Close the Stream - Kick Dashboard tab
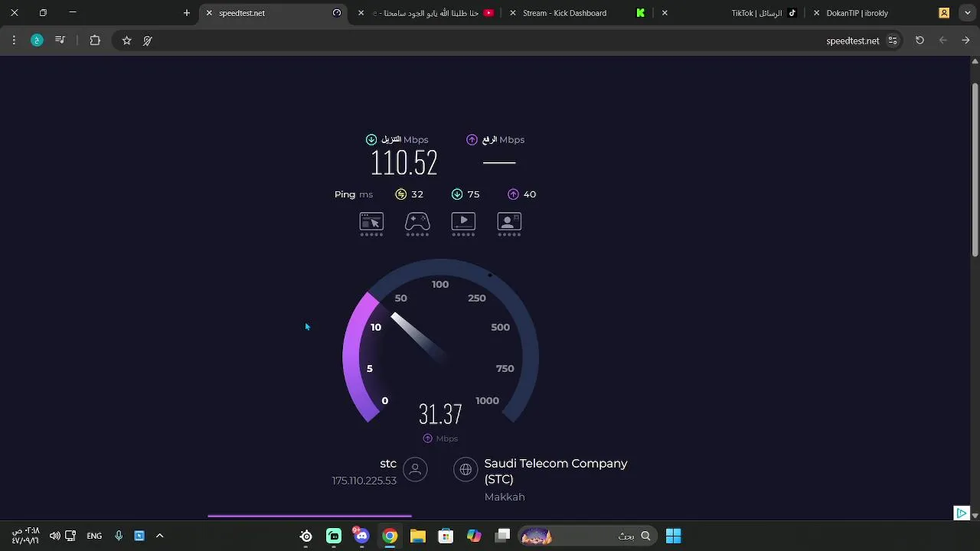 513,13
